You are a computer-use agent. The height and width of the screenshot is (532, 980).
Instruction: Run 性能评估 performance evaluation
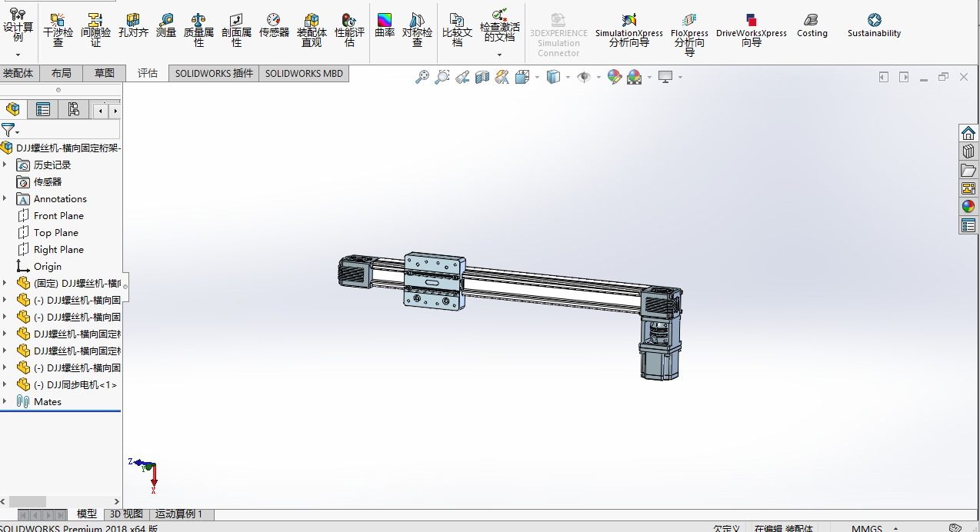[349, 30]
